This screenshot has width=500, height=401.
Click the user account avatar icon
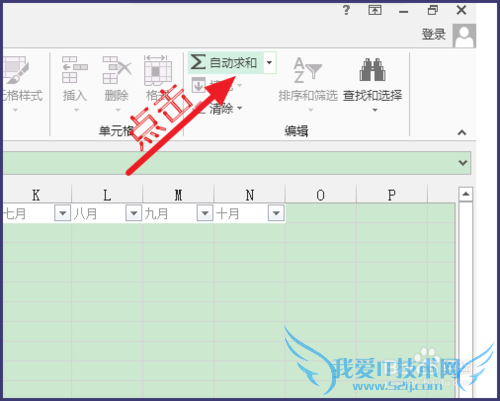(x=464, y=36)
